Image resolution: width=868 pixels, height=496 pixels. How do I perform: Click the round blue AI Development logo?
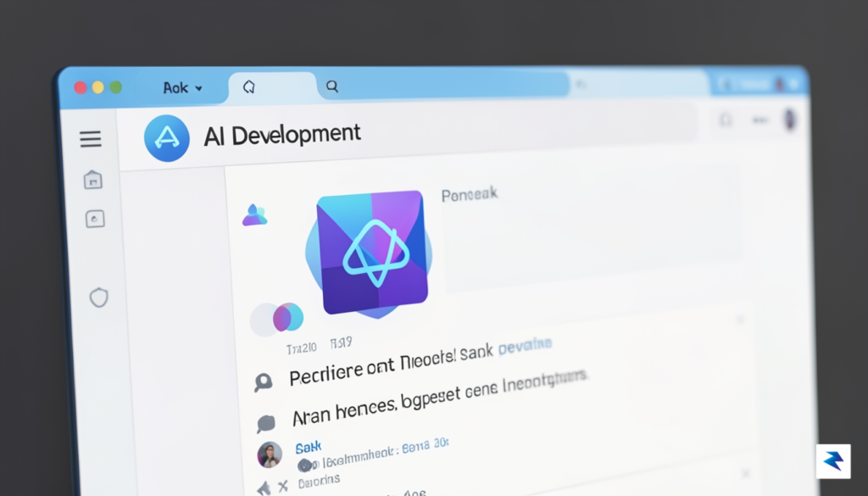point(167,138)
